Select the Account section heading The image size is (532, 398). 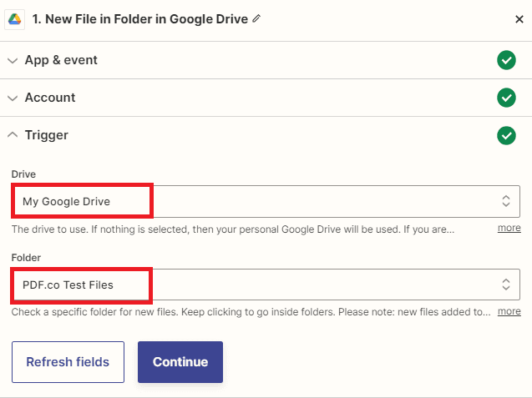[x=50, y=98]
